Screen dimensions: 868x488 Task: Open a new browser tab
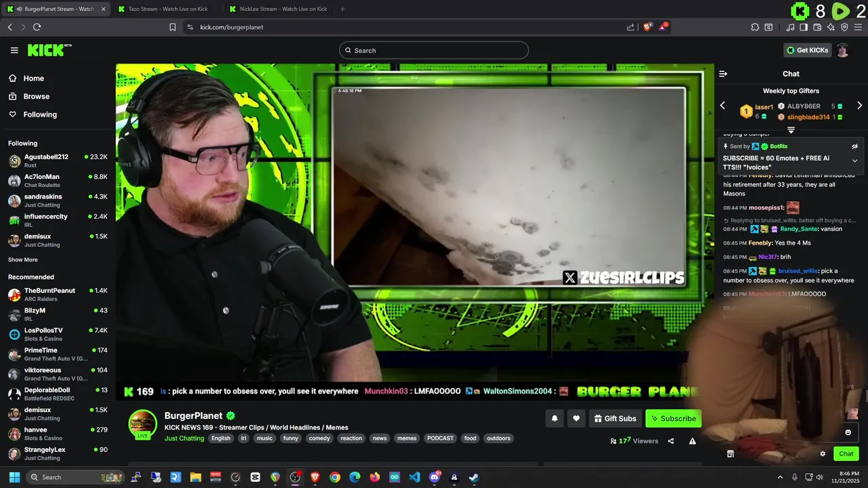click(x=342, y=9)
